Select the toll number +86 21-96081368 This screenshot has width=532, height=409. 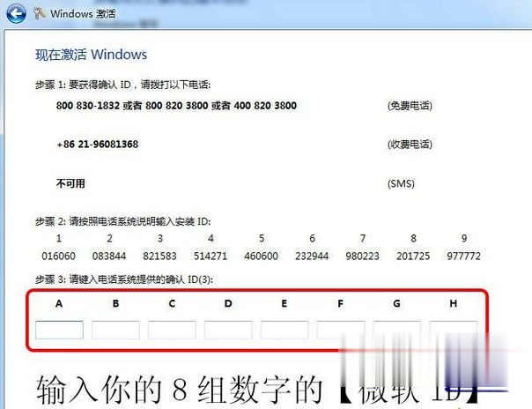coord(98,145)
